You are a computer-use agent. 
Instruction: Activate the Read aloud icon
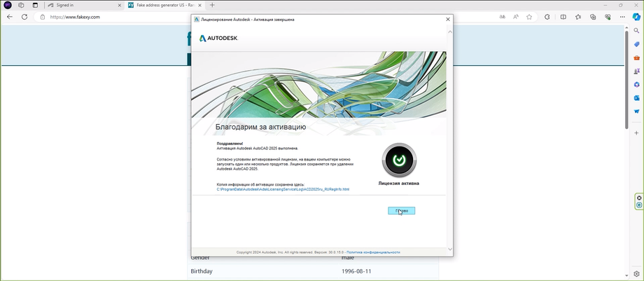tap(516, 17)
